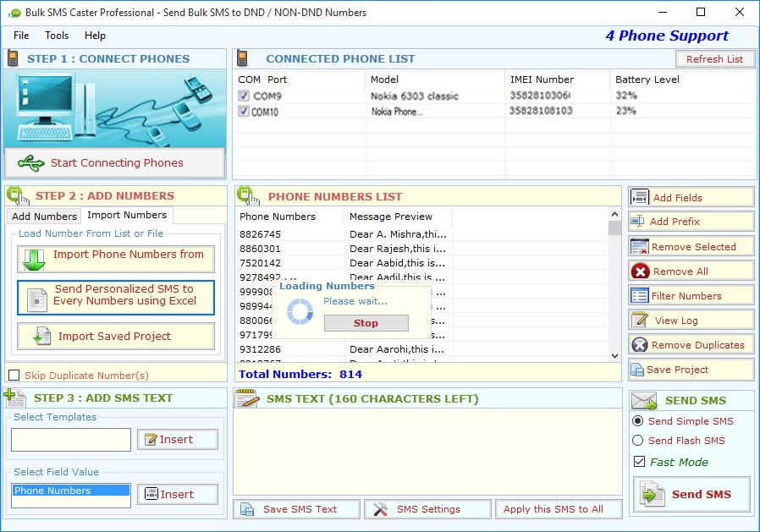Viewport: 760px width, 532px height.
Task: Open the File menu
Action: tap(21, 36)
